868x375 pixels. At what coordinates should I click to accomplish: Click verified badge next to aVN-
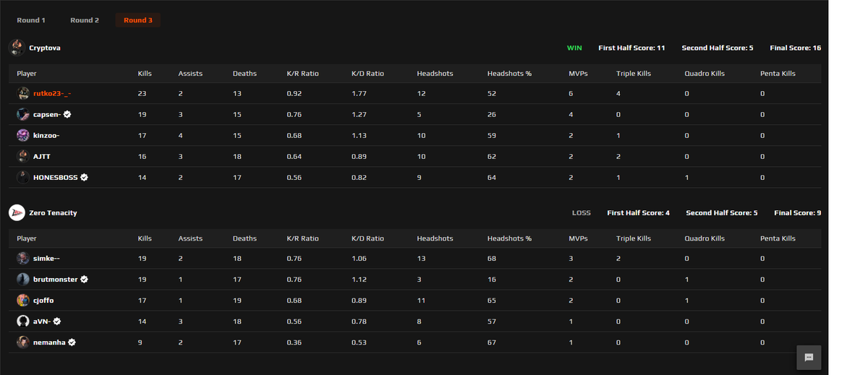pos(57,321)
